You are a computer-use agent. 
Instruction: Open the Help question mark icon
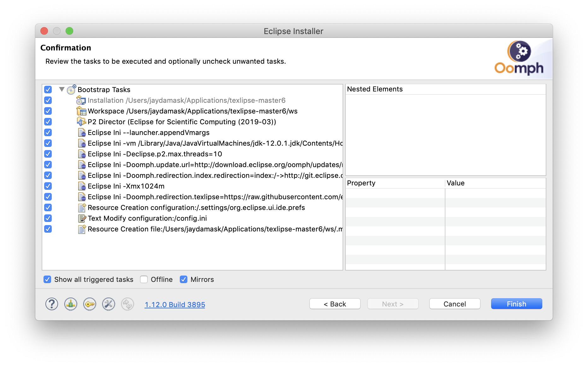[52, 304]
